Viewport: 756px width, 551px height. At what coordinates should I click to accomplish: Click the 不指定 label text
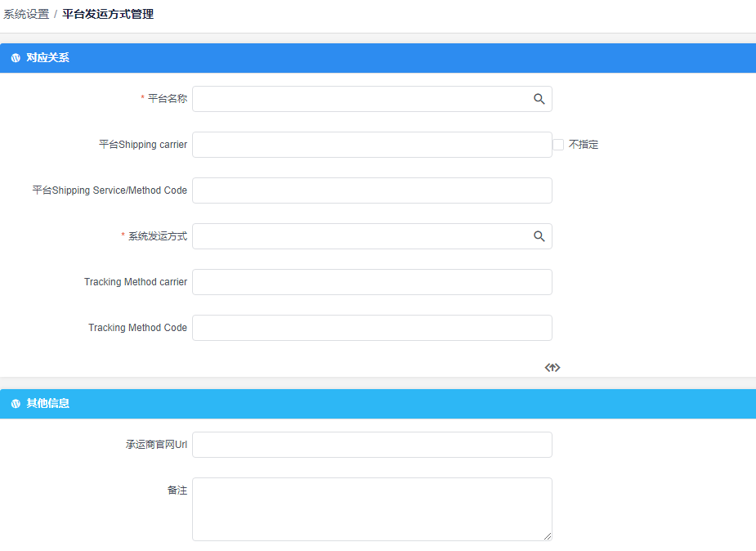pos(584,145)
